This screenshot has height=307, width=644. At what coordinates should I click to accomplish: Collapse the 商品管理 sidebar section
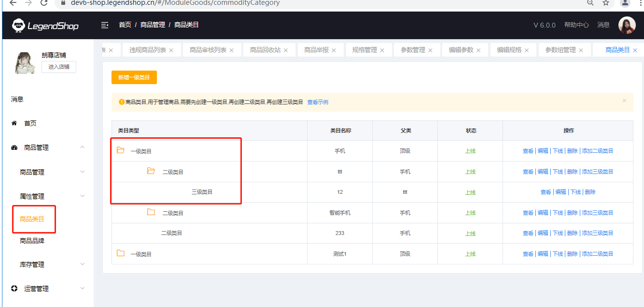[x=83, y=147]
